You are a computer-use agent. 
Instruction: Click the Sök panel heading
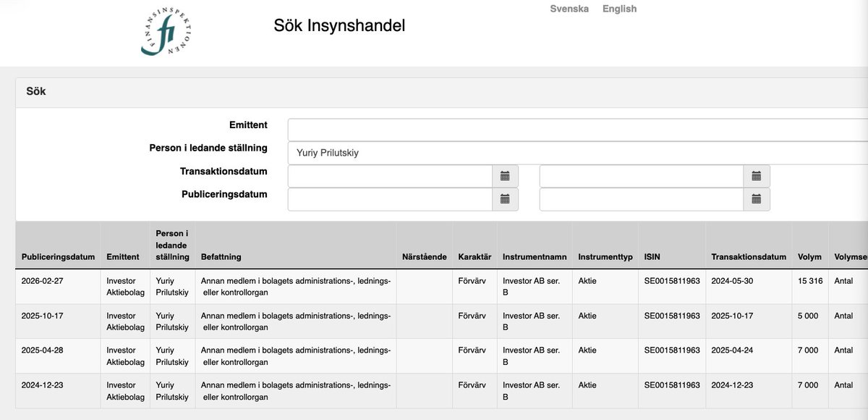click(x=36, y=91)
